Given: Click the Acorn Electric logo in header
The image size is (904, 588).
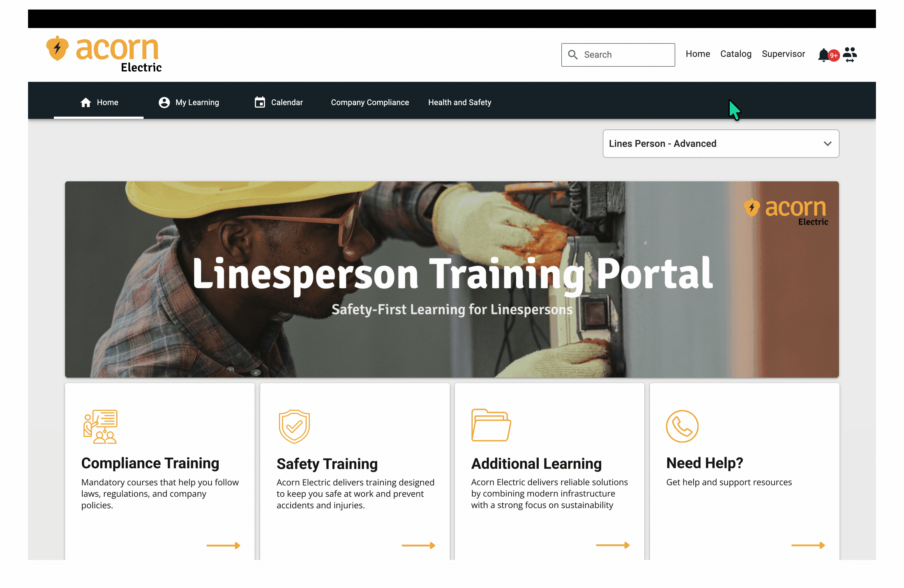Looking at the screenshot, I should [x=104, y=54].
